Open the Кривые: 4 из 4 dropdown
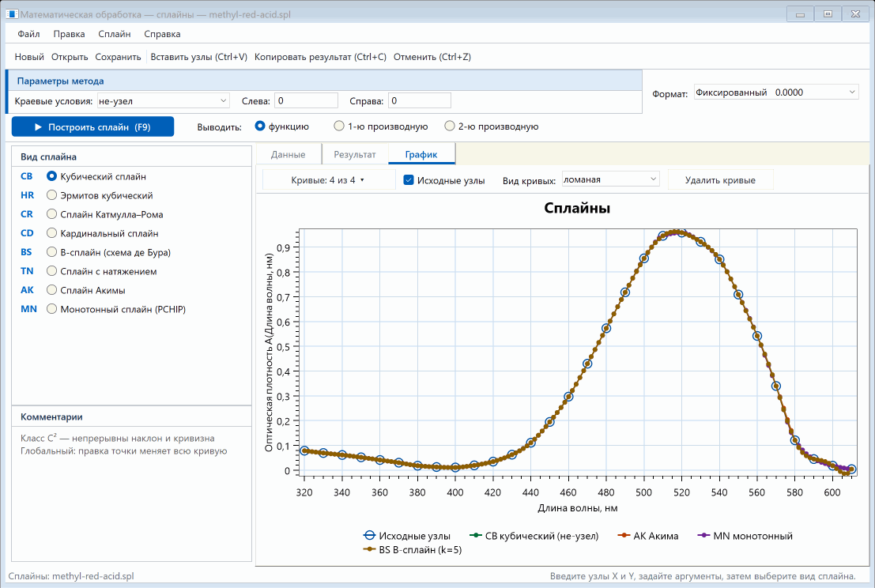Screen dimensions: 875x588 [329, 180]
